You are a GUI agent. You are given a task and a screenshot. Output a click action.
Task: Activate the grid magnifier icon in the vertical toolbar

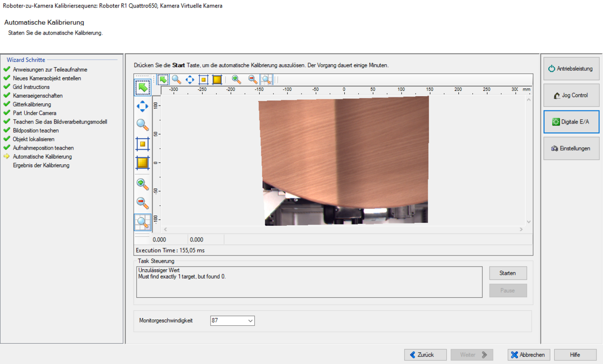pos(143,222)
